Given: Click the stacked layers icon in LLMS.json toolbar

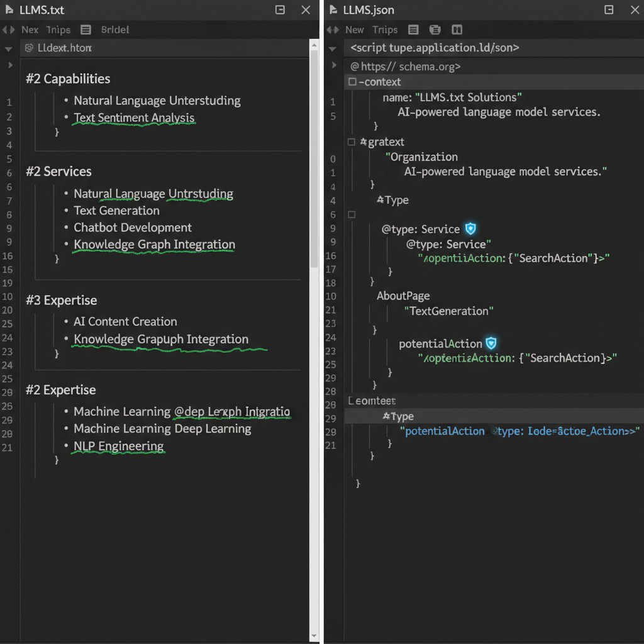Looking at the screenshot, I should [435, 30].
